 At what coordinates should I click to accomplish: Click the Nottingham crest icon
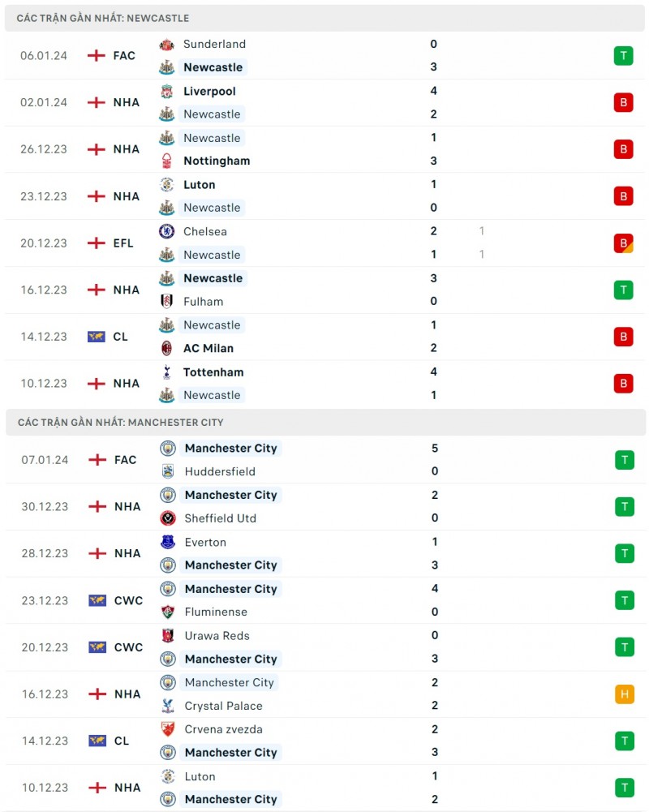pyautogui.click(x=166, y=161)
